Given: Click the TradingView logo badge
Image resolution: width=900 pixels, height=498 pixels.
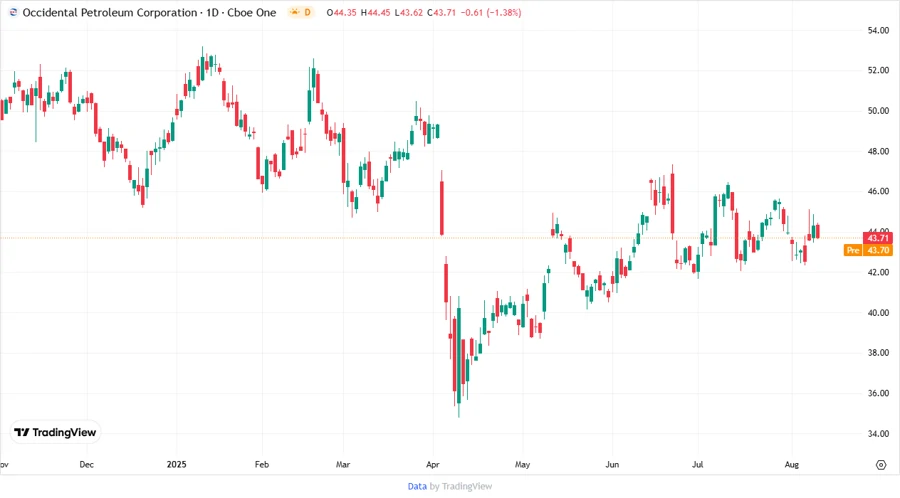Looking at the screenshot, I should click(55, 433).
